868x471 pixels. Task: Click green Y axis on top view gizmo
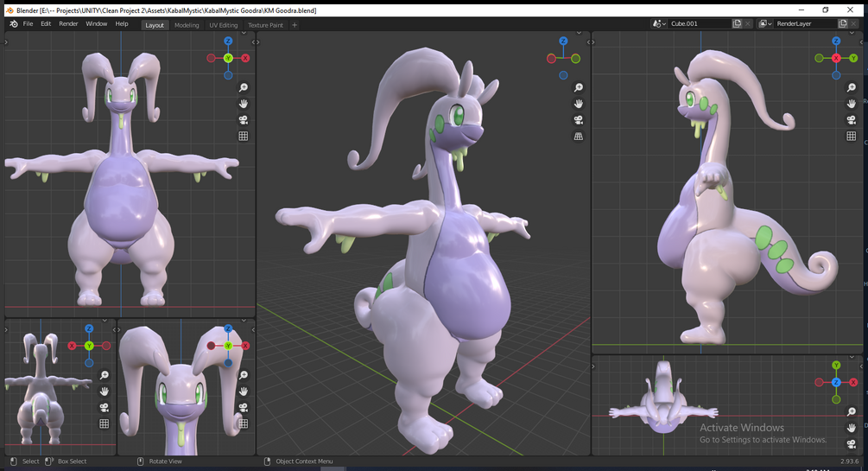(x=836, y=366)
